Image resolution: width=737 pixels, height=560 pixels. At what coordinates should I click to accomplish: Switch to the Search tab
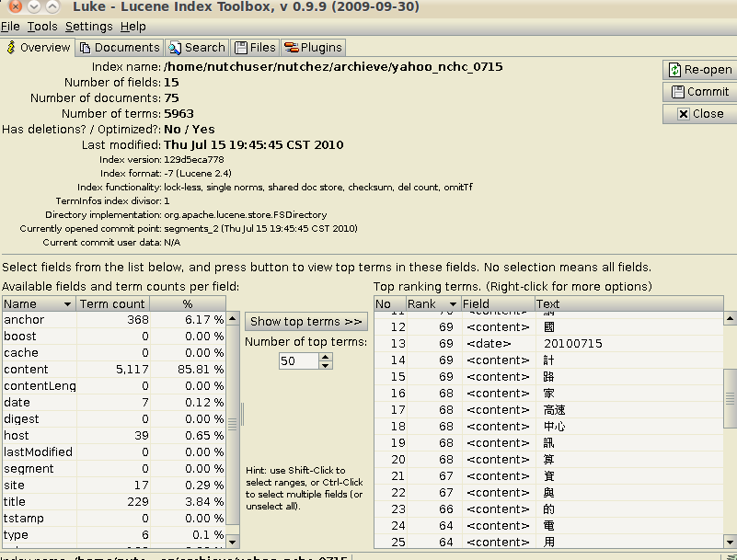[198, 48]
